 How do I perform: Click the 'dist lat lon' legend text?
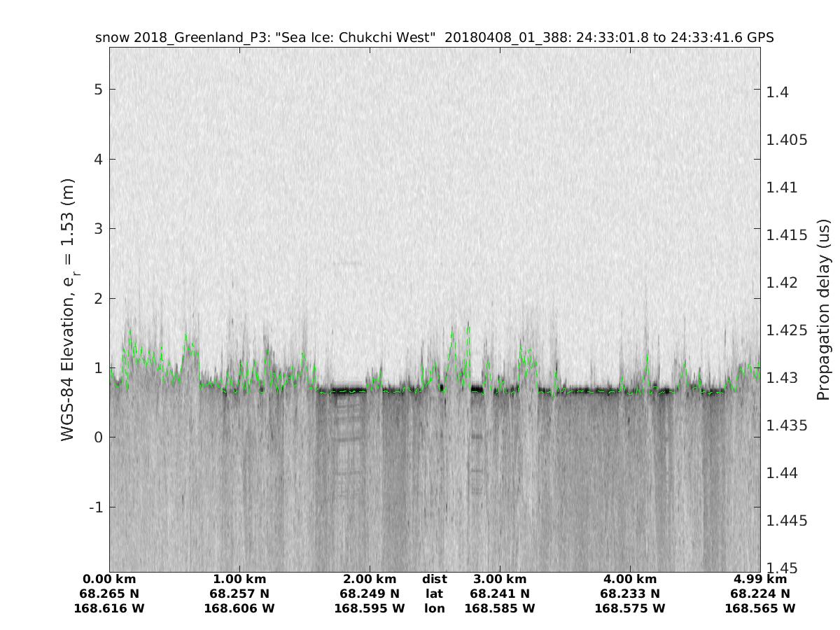pos(434,594)
